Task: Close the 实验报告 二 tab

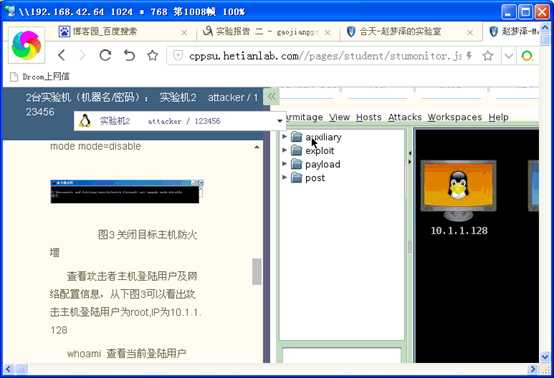Action: click(x=328, y=33)
